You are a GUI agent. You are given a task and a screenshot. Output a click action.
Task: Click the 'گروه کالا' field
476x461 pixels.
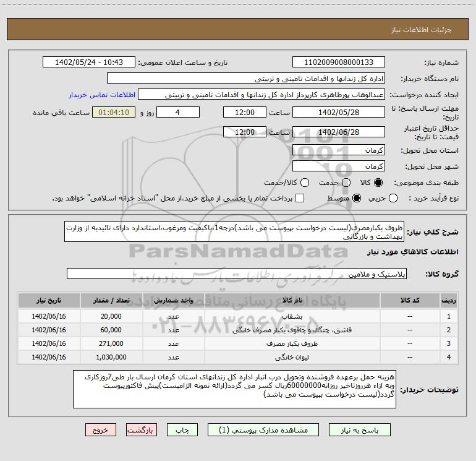[236, 274]
